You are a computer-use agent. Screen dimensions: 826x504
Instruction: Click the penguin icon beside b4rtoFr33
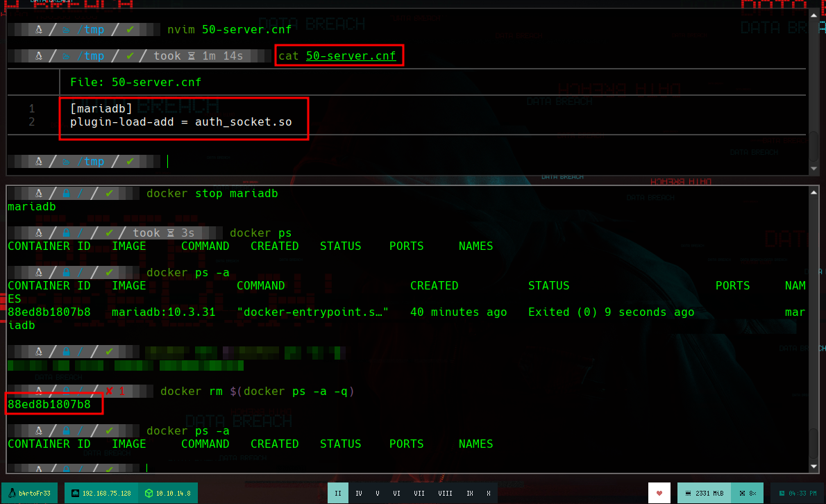click(x=12, y=493)
